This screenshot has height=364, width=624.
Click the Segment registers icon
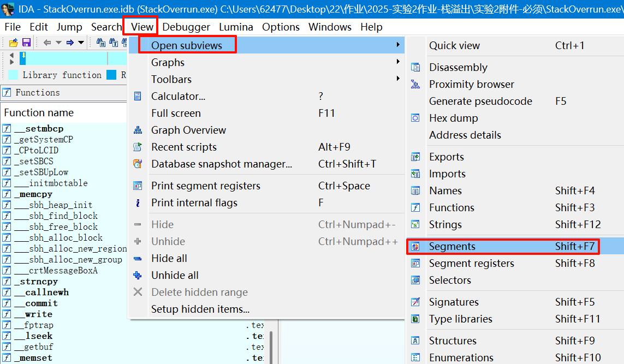point(415,264)
